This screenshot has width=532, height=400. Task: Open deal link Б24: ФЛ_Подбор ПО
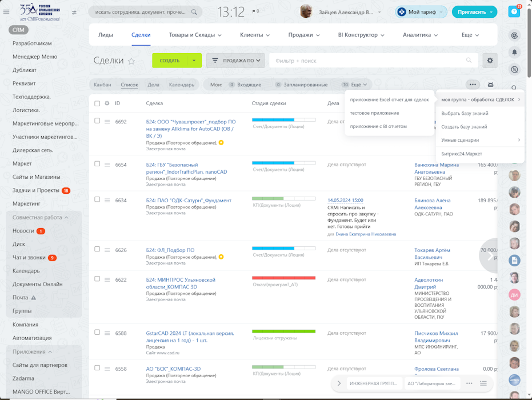[x=170, y=250]
